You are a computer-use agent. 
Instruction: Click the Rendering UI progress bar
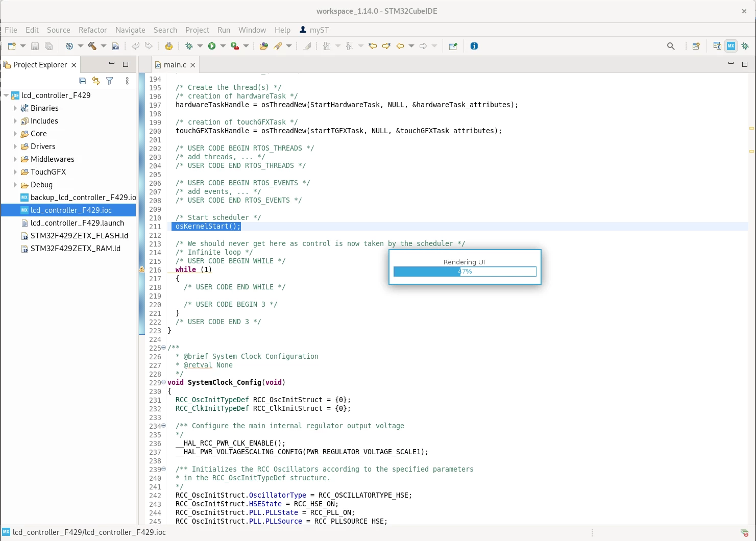pos(465,272)
